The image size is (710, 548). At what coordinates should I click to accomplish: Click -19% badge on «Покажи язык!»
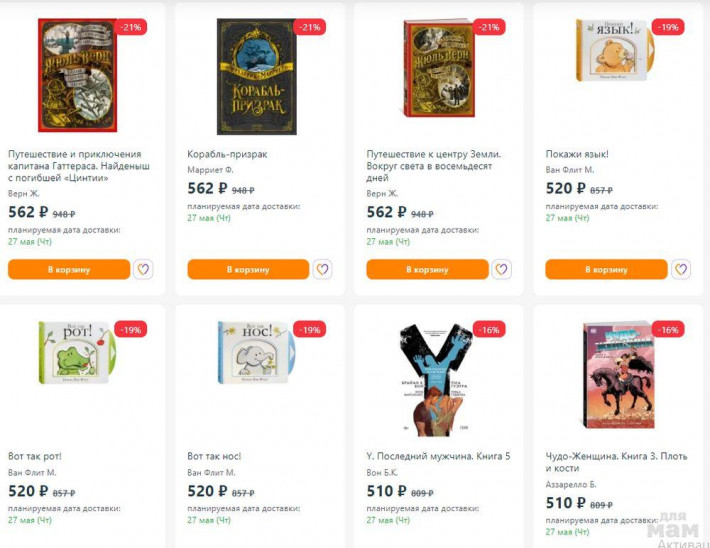click(667, 27)
